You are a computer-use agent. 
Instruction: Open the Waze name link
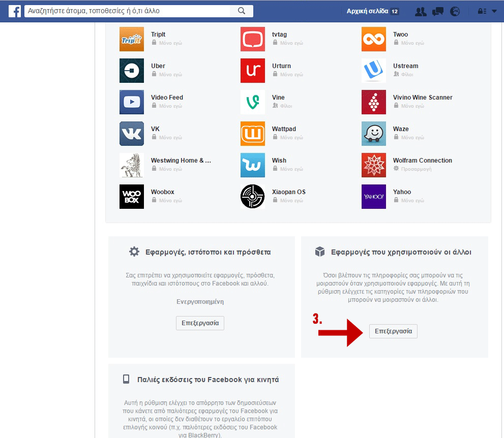[x=401, y=129]
